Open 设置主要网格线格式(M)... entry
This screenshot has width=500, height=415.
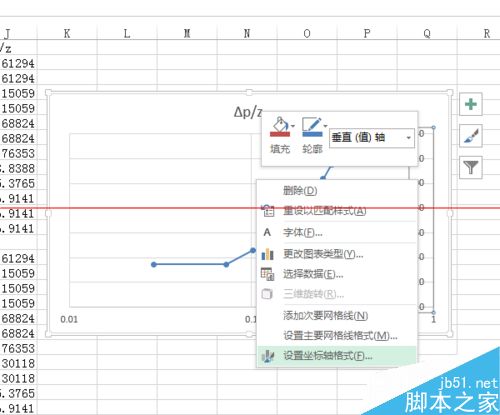click(337, 335)
